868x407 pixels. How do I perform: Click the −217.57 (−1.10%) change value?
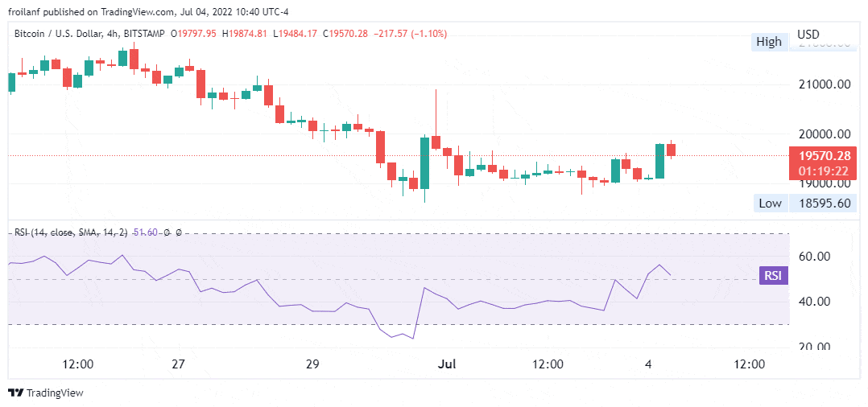point(410,34)
